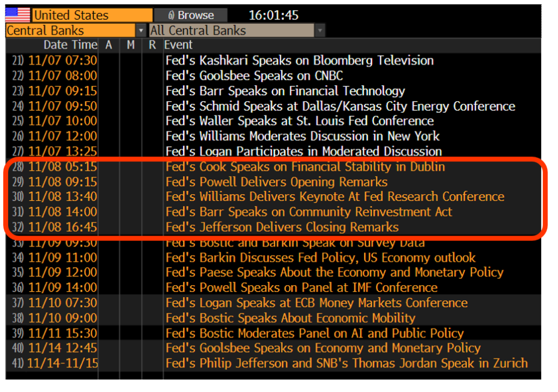Image resolution: width=558 pixels, height=392 pixels.
Task: Select row 27 date 11/07 13:25
Action: (x=63, y=152)
